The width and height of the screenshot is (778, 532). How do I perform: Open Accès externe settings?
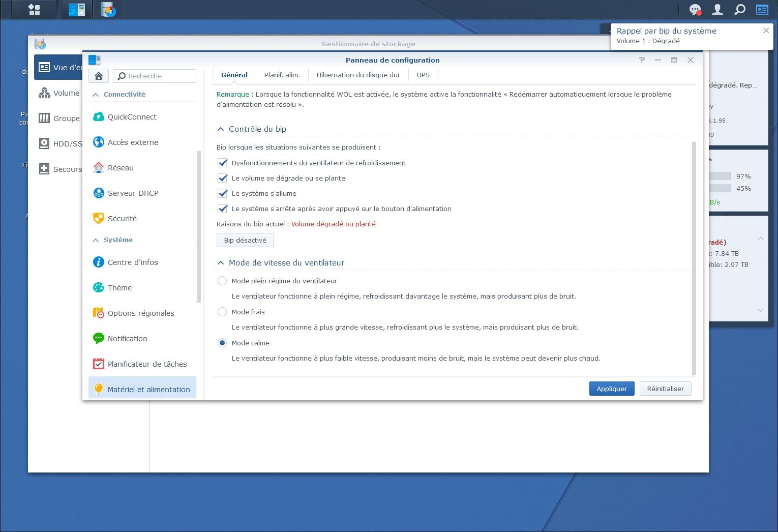(x=132, y=142)
